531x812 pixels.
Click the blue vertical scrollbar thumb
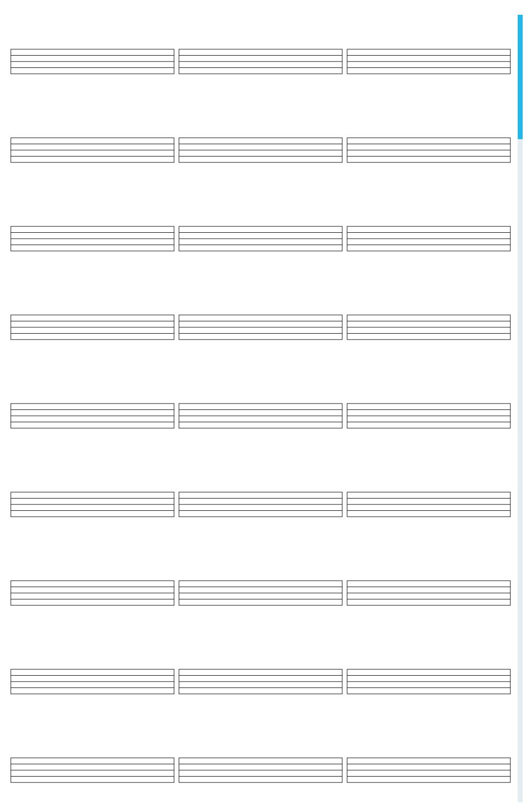click(520, 77)
